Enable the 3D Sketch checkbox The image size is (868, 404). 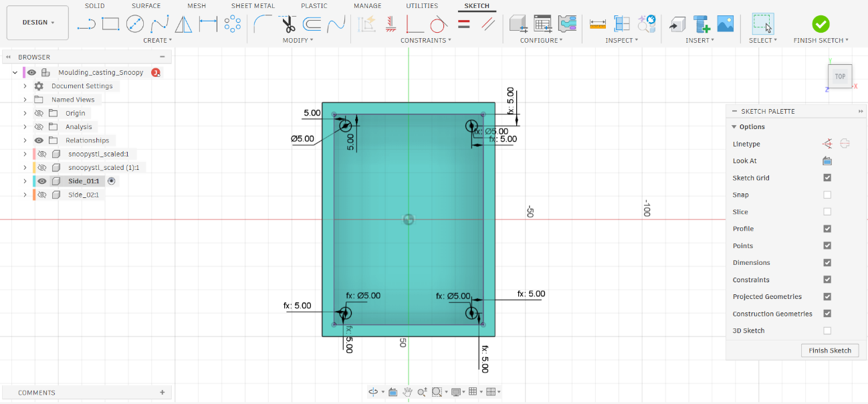pyautogui.click(x=827, y=330)
